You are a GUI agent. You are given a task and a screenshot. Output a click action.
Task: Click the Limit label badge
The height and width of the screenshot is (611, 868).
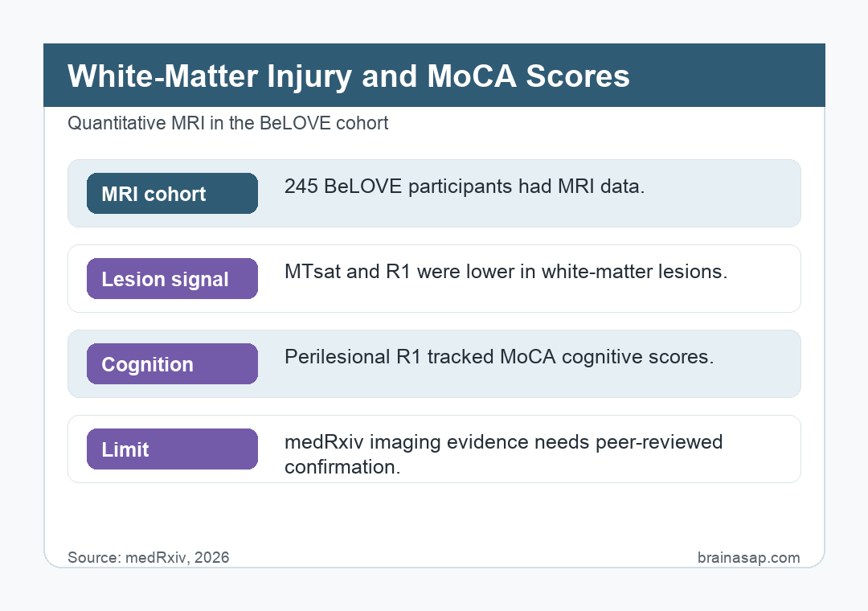coord(172,449)
